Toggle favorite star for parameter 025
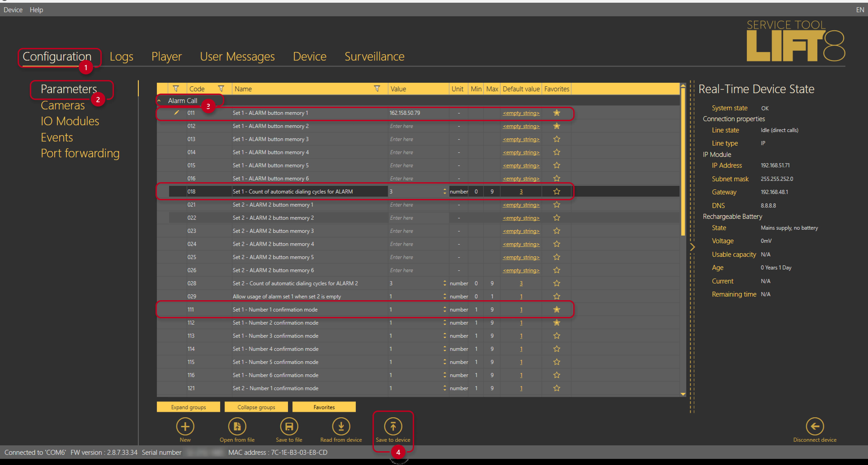 [x=557, y=257]
